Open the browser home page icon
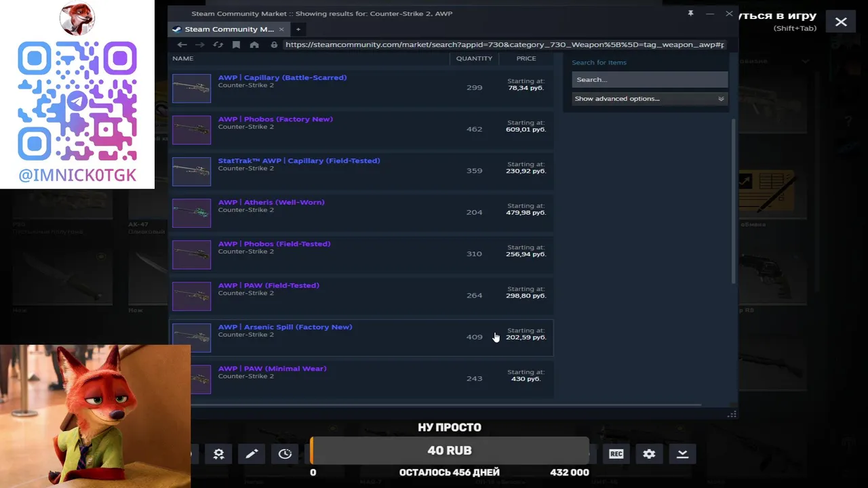 (x=254, y=45)
